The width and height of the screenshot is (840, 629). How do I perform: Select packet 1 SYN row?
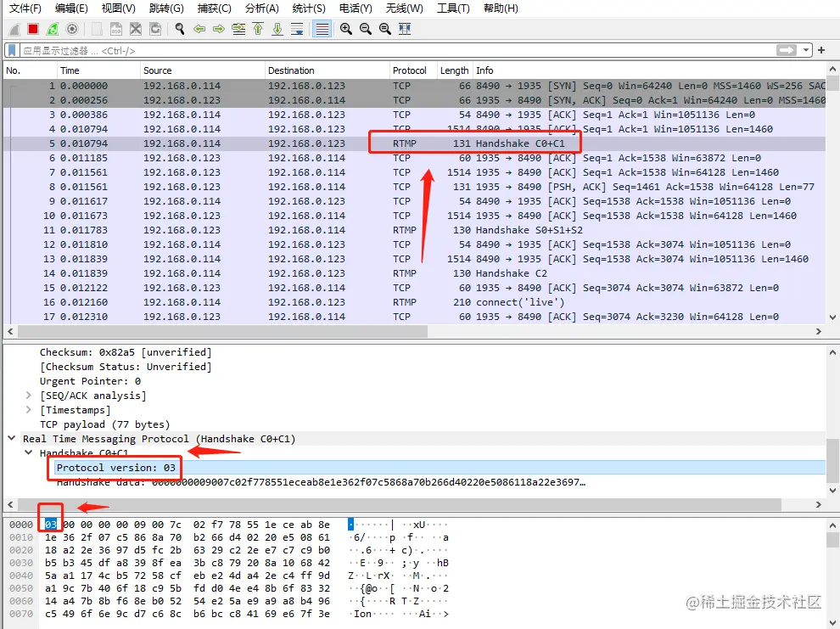pos(414,86)
